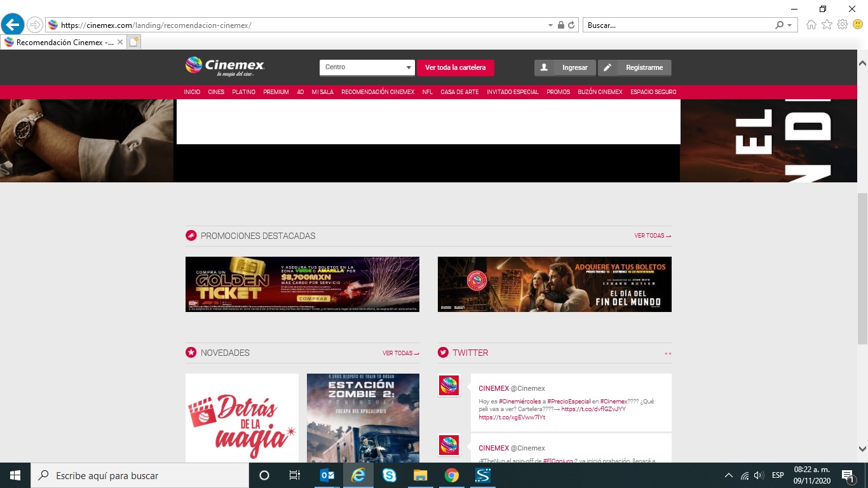Launch Google Chrome from the taskbar
The width and height of the screenshot is (868, 488).
[452, 475]
